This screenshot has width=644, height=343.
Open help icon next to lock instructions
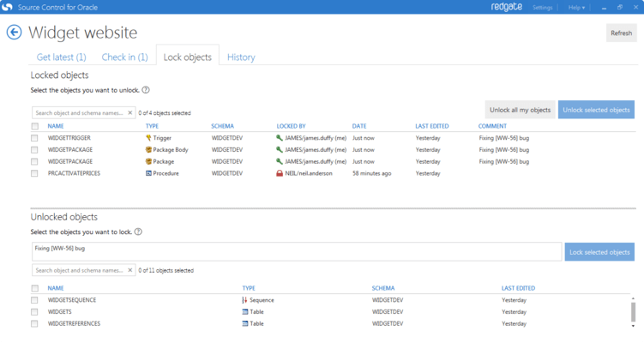point(138,232)
